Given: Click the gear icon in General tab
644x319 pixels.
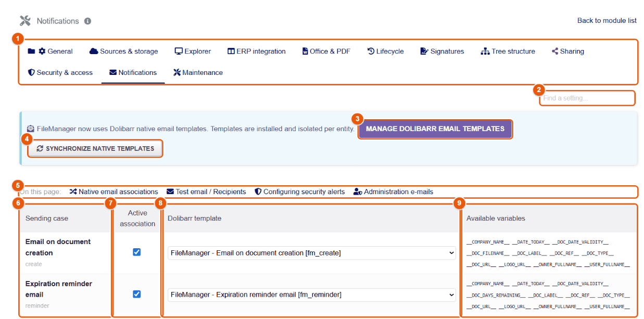Looking at the screenshot, I should tap(42, 51).
